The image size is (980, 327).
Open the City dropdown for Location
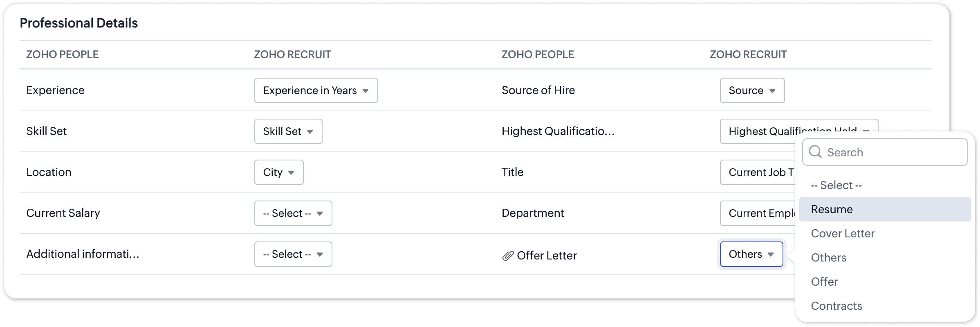pos(278,172)
